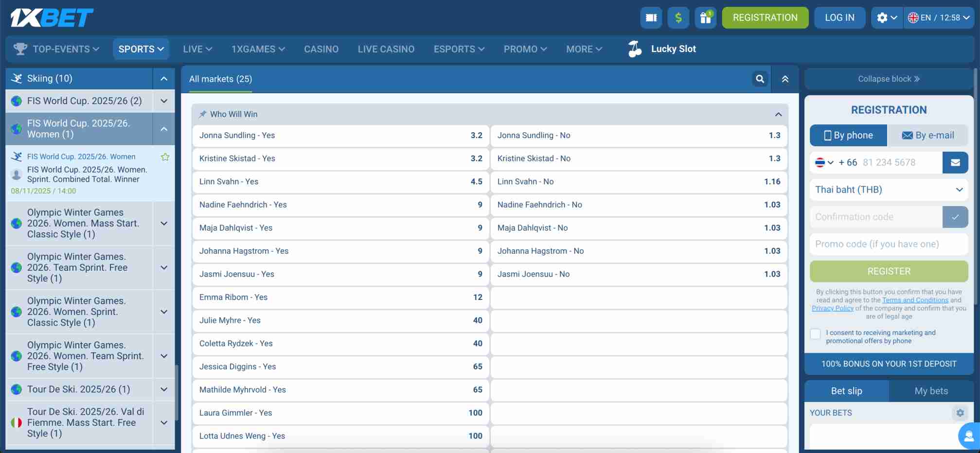Image resolution: width=980 pixels, height=453 pixels.
Task: Bet on Jessica Diggins - Yes at 65
Action: (340, 366)
